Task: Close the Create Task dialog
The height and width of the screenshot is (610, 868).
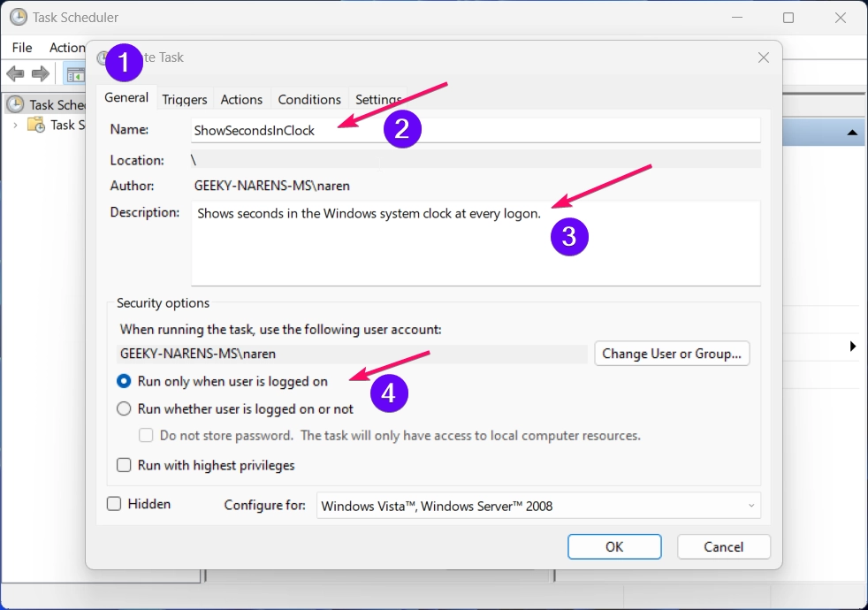Action: point(764,57)
